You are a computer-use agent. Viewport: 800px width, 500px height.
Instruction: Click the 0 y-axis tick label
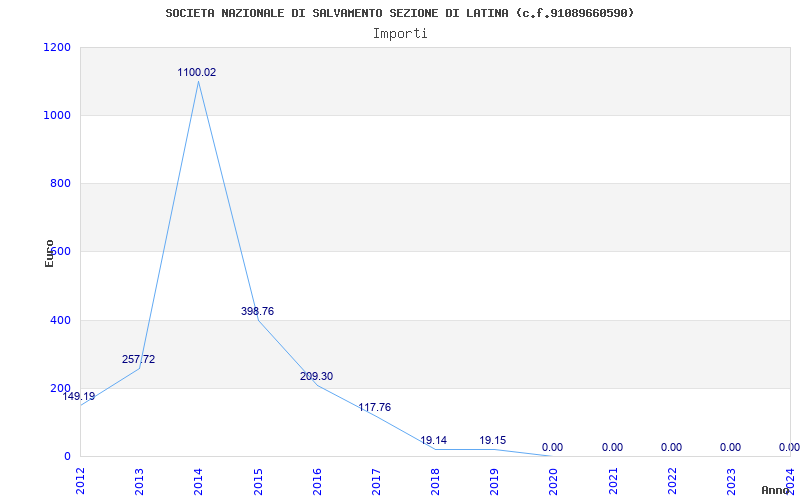click(67, 456)
